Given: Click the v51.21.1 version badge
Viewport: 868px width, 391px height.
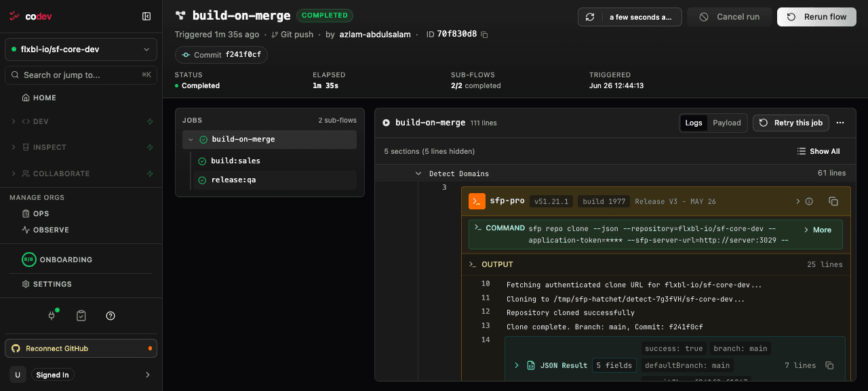Looking at the screenshot, I should (552, 201).
